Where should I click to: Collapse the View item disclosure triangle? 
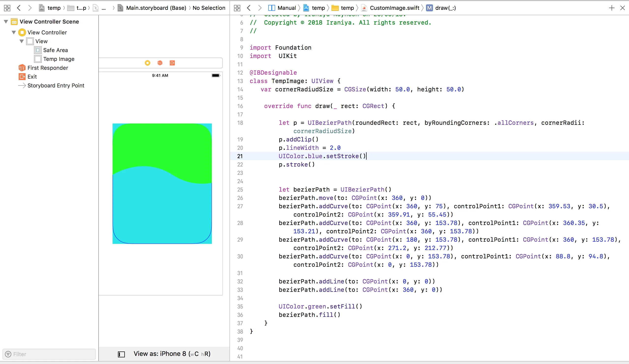[x=22, y=41]
